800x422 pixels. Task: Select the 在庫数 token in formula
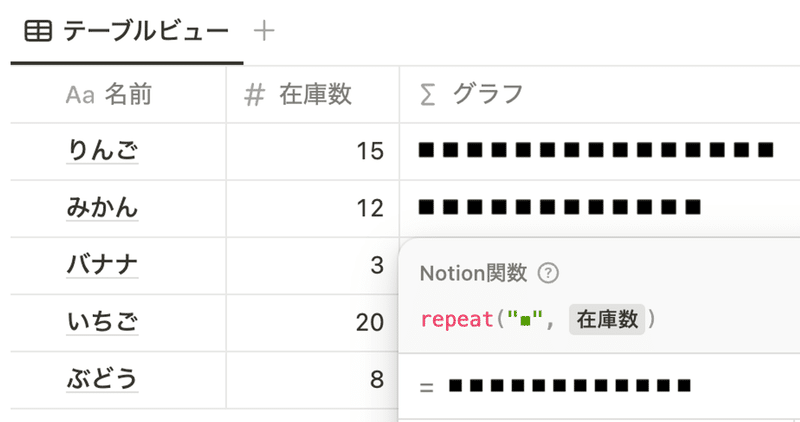(x=607, y=319)
